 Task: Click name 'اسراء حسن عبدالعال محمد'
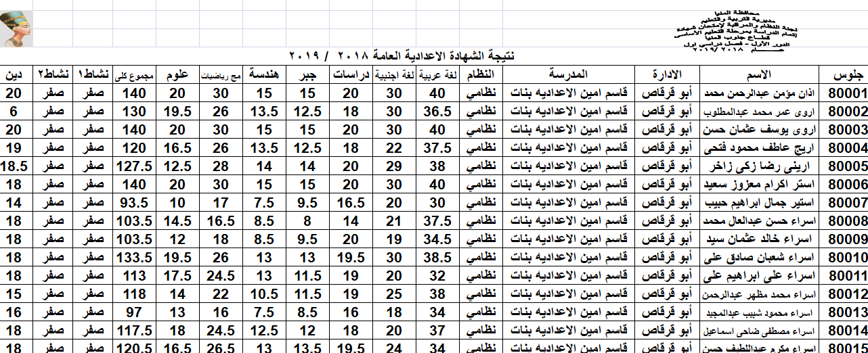click(758, 220)
